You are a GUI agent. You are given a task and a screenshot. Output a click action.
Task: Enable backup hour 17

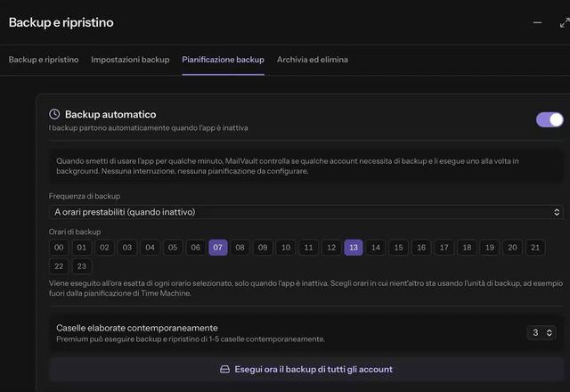coord(444,248)
